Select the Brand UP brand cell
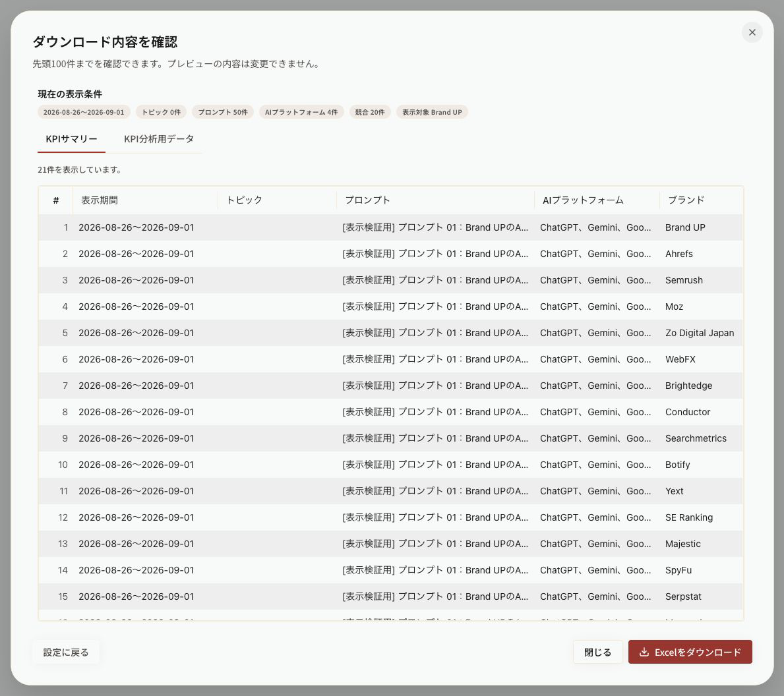The image size is (784, 696). (702, 227)
